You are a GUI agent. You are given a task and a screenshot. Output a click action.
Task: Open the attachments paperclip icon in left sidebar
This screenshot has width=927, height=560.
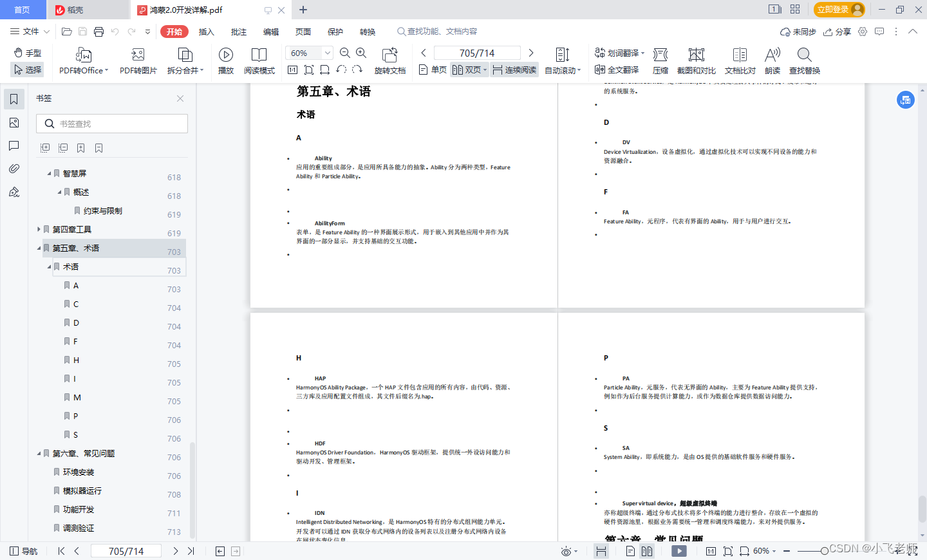pyautogui.click(x=14, y=169)
